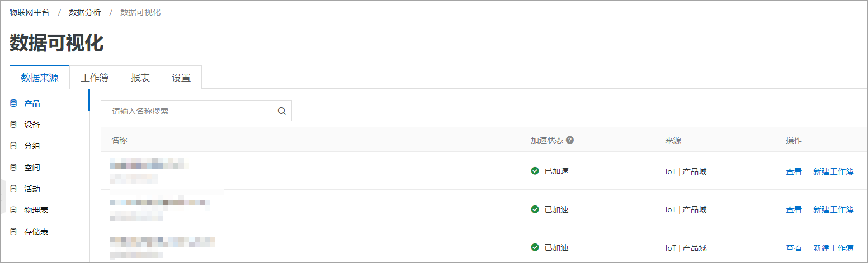Click the database icon next to 物理表
868x263 pixels.
(13, 210)
